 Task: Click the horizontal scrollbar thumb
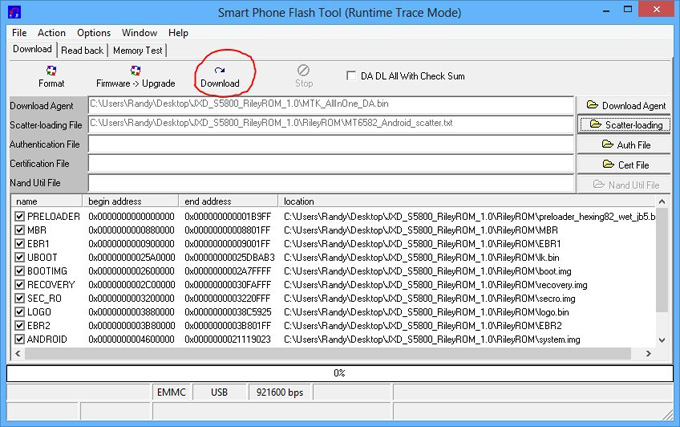click(x=328, y=354)
